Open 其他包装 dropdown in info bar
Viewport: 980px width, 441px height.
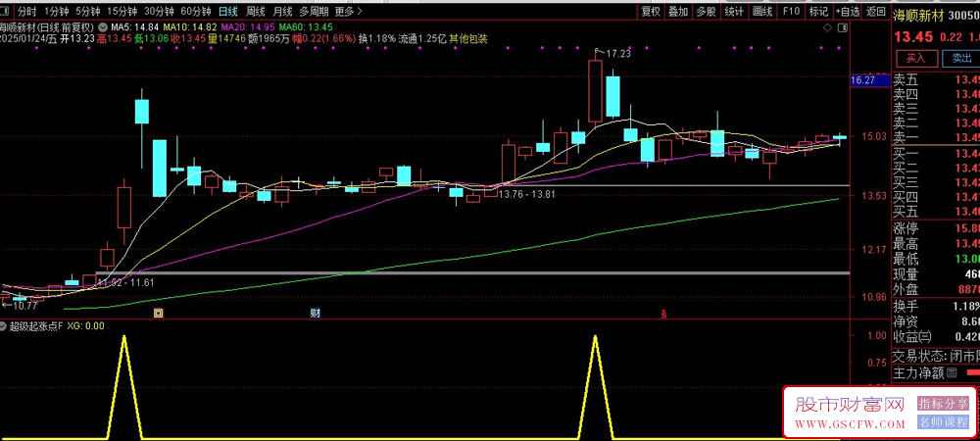468,39
